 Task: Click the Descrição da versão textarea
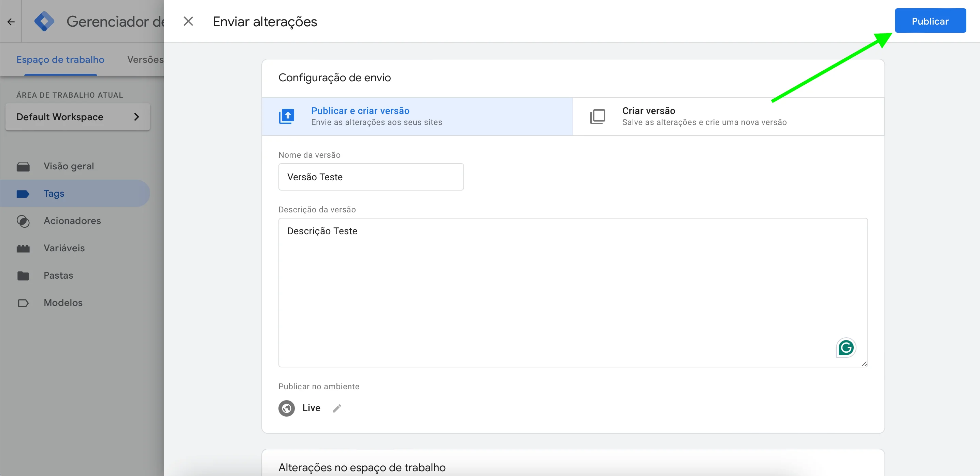573,292
